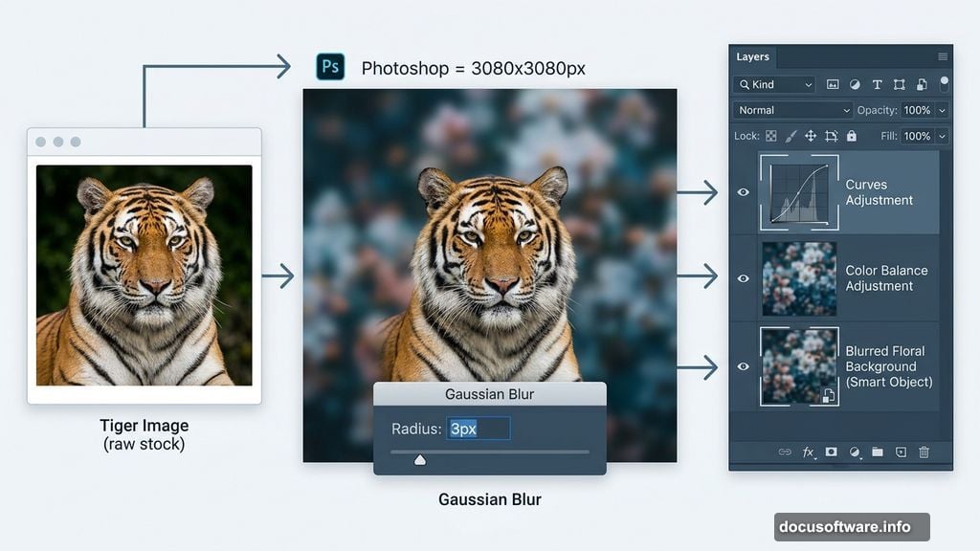Click the Gaussian Blur radius slider handle
Image resolution: width=980 pixels, height=551 pixels.
pyautogui.click(x=419, y=459)
